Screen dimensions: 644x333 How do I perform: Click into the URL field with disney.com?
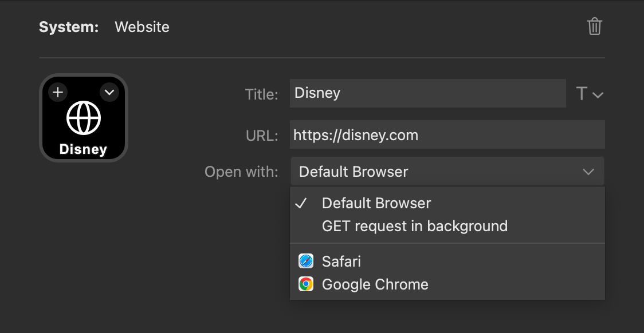[x=447, y=134]
